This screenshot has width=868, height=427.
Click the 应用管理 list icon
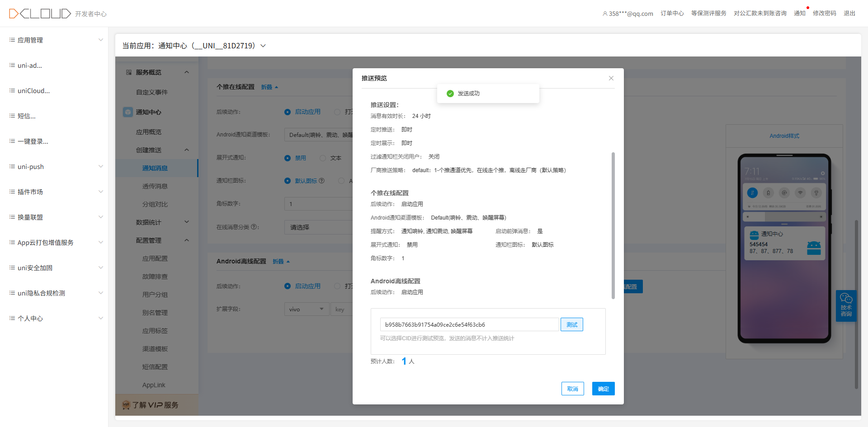click(12, 40)
